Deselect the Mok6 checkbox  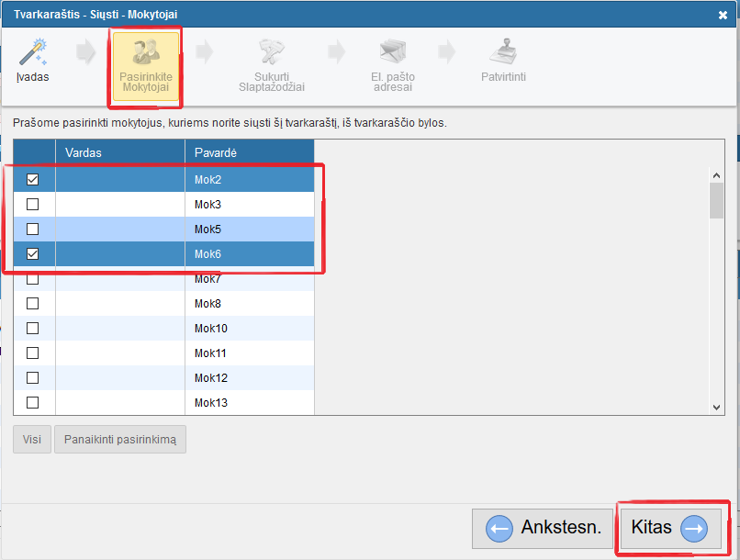click(32, 253)
